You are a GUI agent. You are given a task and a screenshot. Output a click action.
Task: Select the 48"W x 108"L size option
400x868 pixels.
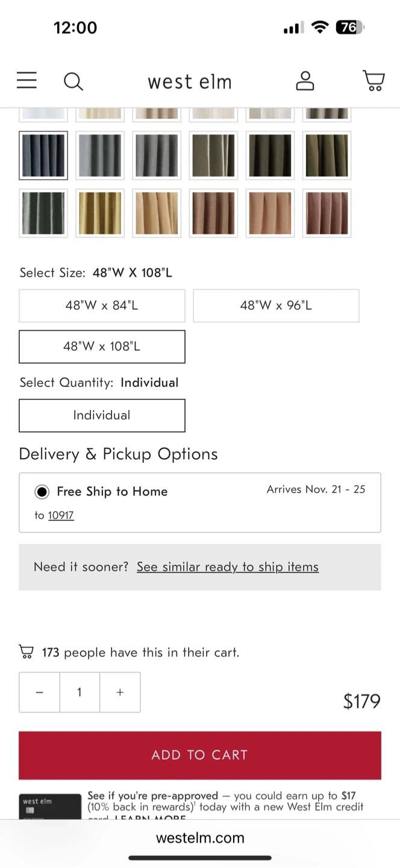(x=102, y=347)
